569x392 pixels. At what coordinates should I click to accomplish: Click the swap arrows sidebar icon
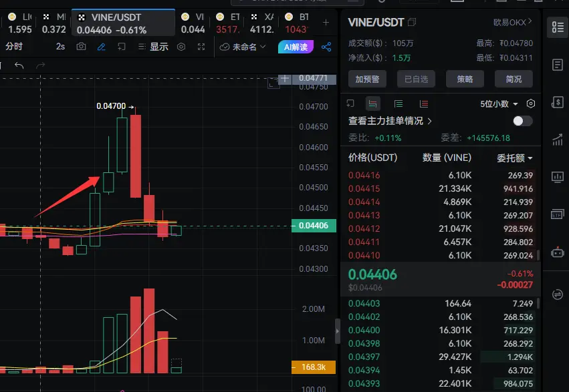pyautogui.click(x=558, y=295)
